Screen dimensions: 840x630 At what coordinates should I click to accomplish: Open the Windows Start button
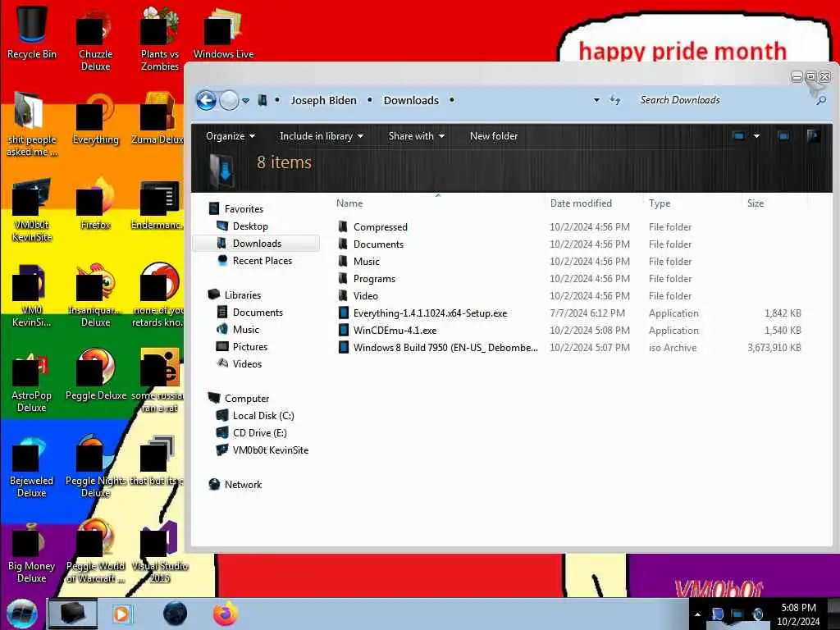click(22, 614)
